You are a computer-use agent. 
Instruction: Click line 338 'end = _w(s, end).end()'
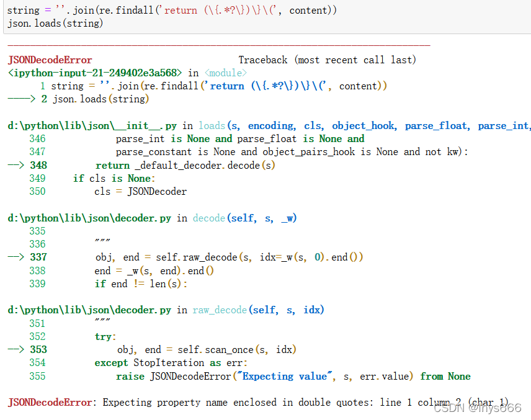(x=154, y=271)
